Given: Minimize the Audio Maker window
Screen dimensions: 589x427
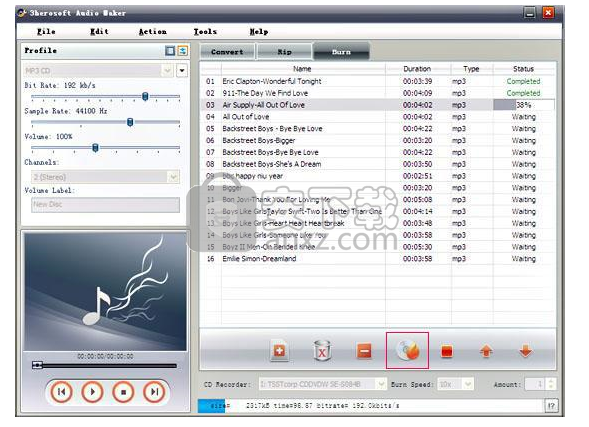Looking at the screenshot, I should click(530, 13).
